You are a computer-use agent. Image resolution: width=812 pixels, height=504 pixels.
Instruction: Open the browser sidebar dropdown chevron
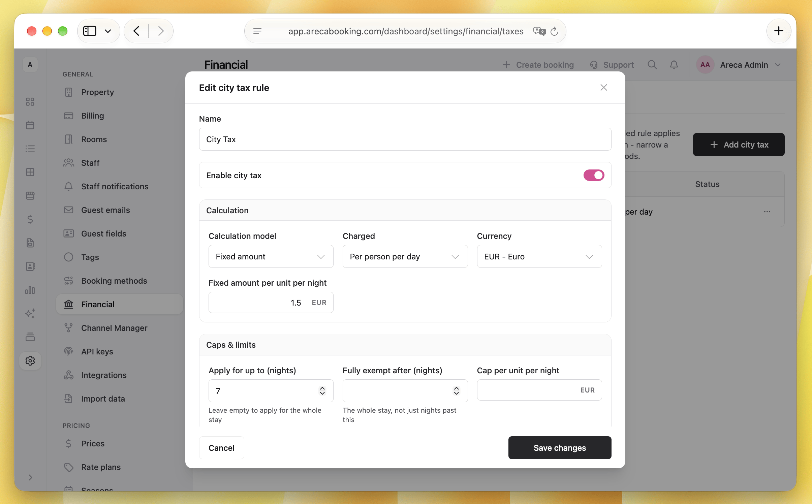tap(108, 31)
